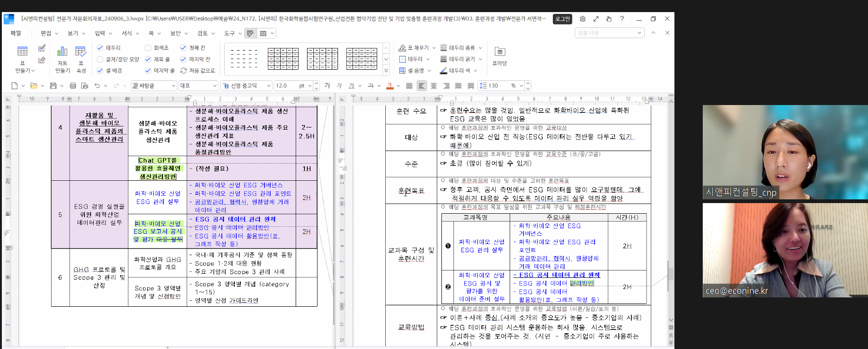Open settings gear in title bar

pos(583,19)
